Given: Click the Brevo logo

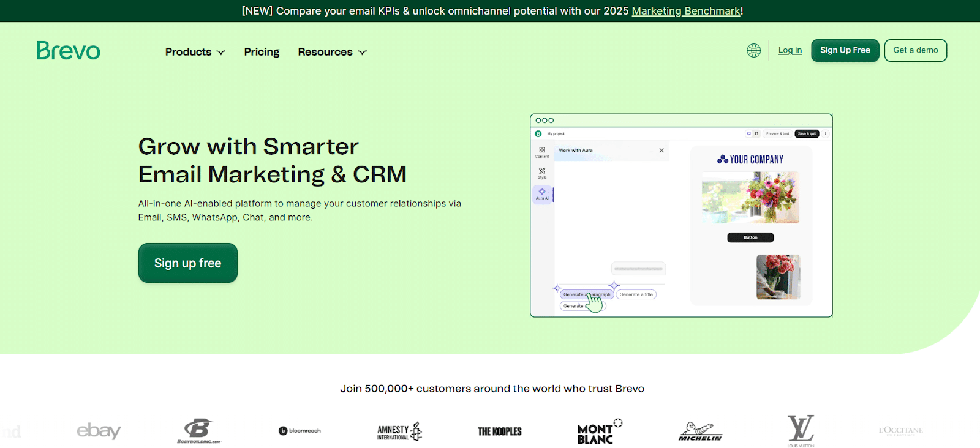Looking at the screenshot, I should pyautogui.click(x=69, y=51).
